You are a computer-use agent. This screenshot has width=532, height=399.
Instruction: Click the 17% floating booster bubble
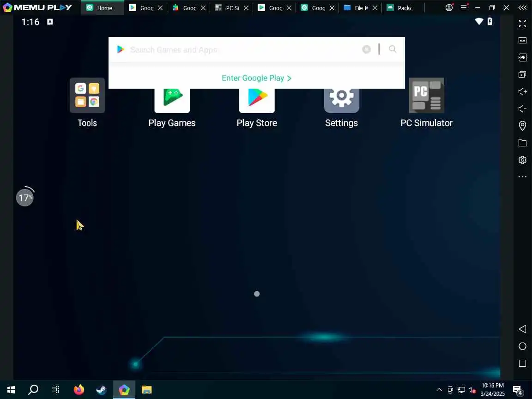click(25, 198)
